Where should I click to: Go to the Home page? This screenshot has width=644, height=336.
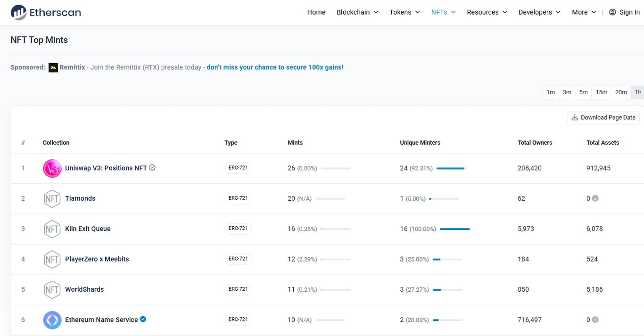(x=316, y=12)
